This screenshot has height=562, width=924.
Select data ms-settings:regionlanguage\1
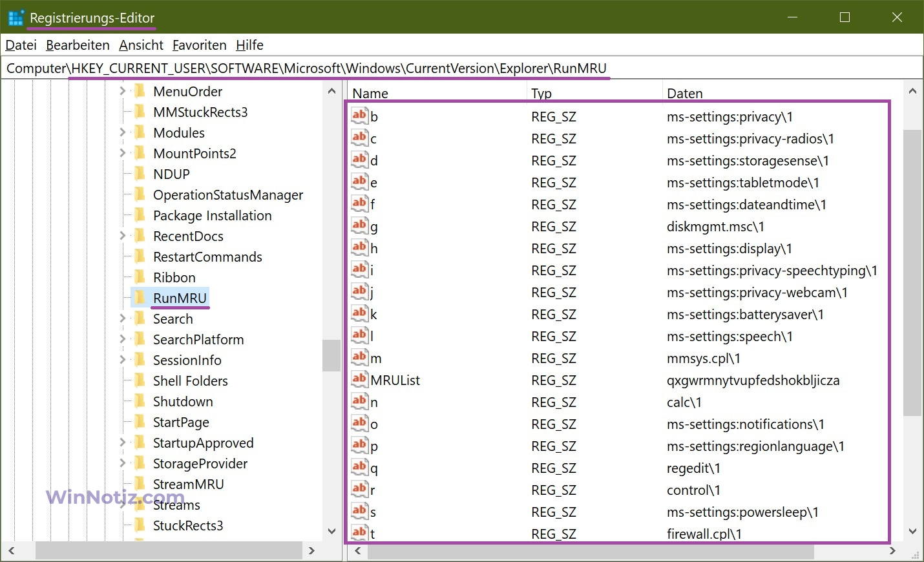point(755,446)
